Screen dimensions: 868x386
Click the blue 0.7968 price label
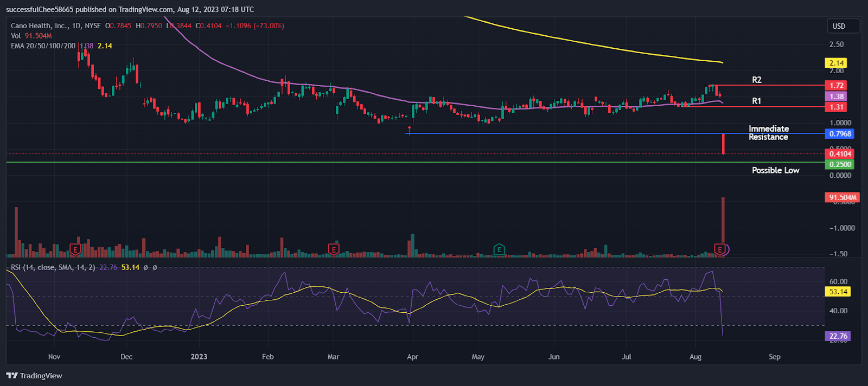840,134
